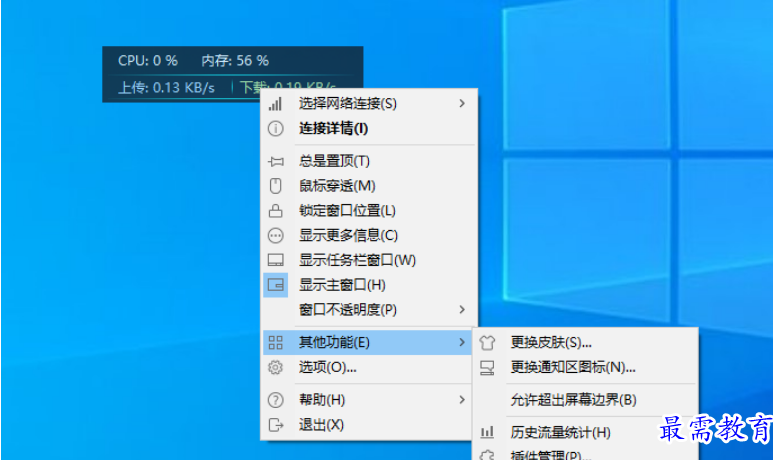This screenshot has height=460, width=781.
Task: Open 选项(O)... settings
Action: pyautogui.click(x=369, y=367)
